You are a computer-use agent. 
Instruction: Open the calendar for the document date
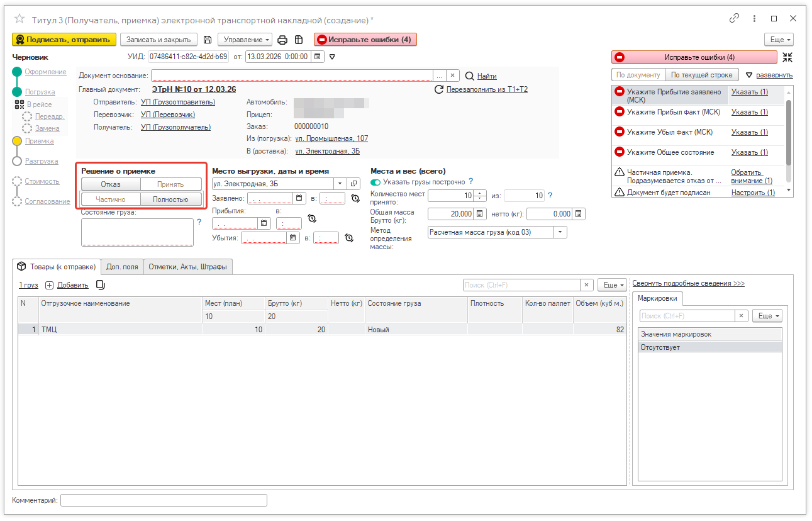(318, 57)
